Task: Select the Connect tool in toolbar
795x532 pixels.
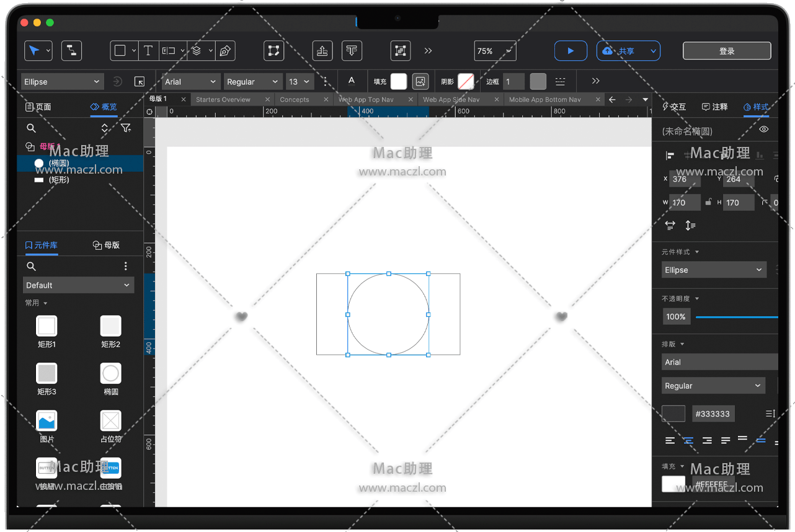Action: pyautogui.click(x=71, y=51)
